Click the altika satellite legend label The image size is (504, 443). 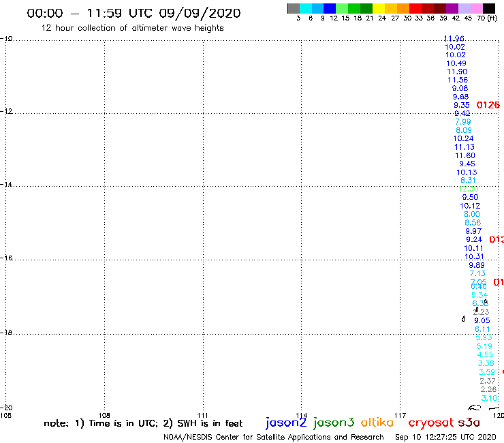pos(377,423)
